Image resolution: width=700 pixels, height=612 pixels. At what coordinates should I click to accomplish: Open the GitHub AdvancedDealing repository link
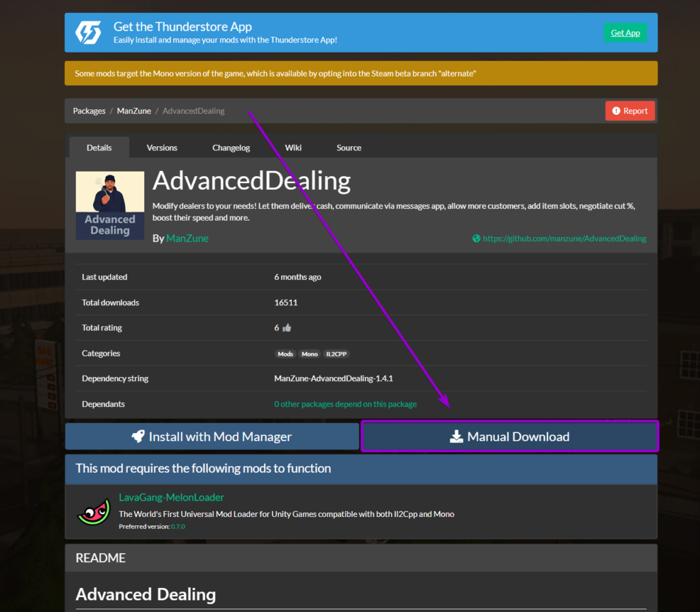tap(564, 238)
